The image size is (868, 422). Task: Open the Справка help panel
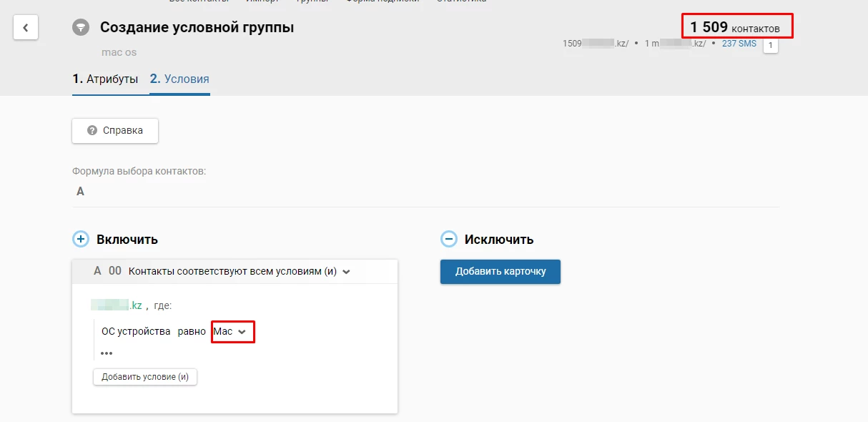[114, 130]
